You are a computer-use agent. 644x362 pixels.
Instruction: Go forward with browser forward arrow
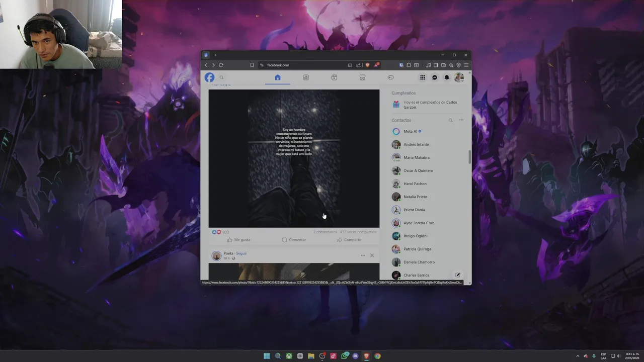point(213,65)
